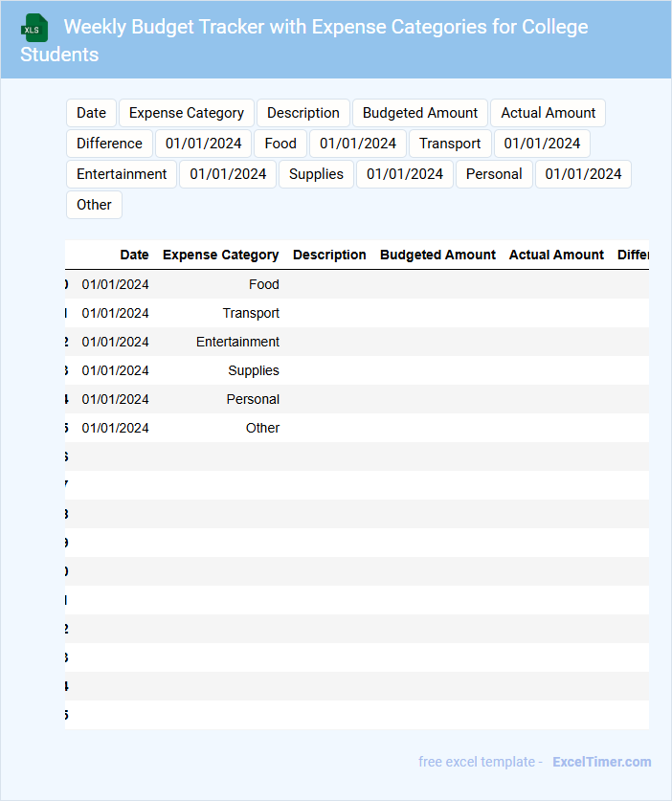Screen dimensions: 672x801
Task: Select the Expense Category tag
Action: coord(187,113)
